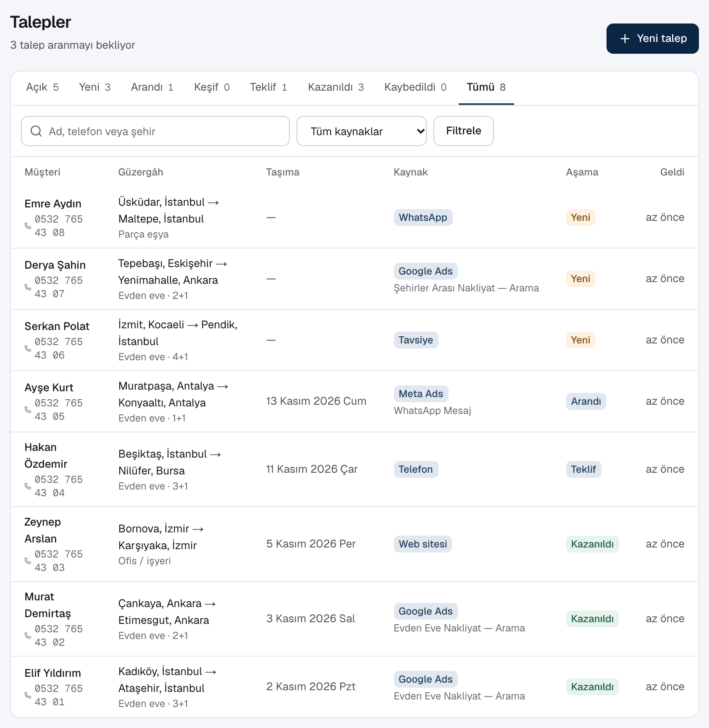Click the phone icon under Ayşe Kurt
This screenshot has height=728, width=709.
pos(28,410)
